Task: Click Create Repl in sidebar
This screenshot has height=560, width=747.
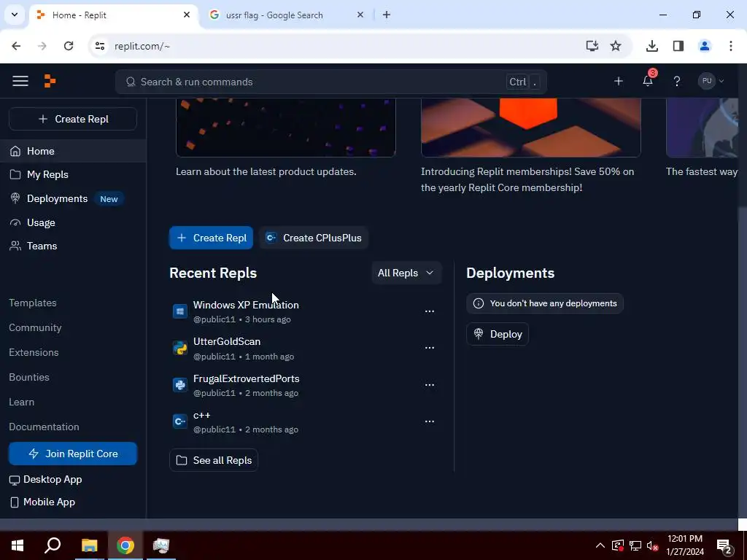Action: 73,119
